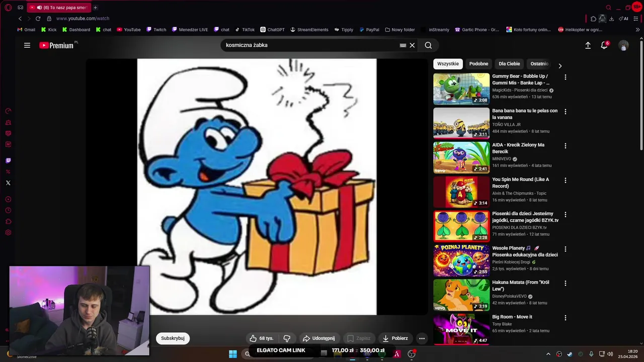Screen dimensions: 644x362
Task: Open options for Big Room Move it
Action: tap(566, 318)
